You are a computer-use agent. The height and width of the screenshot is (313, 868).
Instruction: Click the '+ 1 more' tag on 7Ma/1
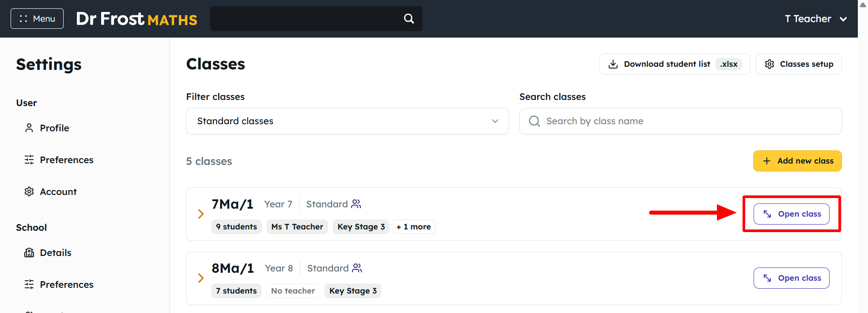[413, 227]
